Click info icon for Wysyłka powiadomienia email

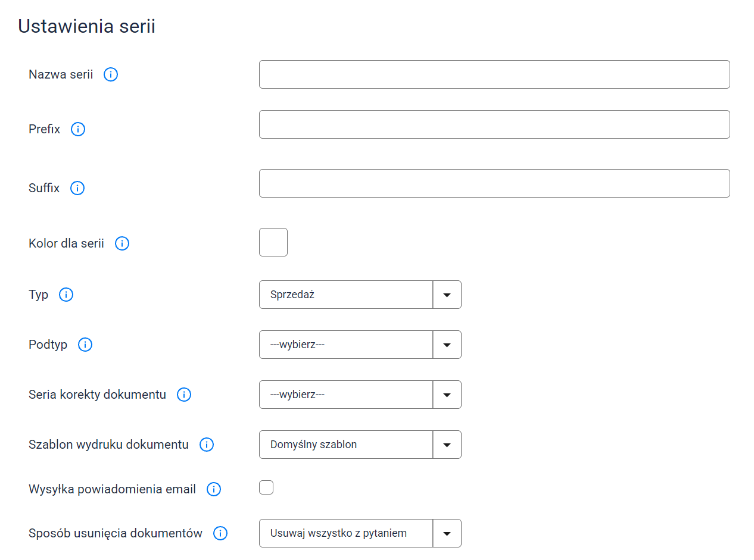214,489
